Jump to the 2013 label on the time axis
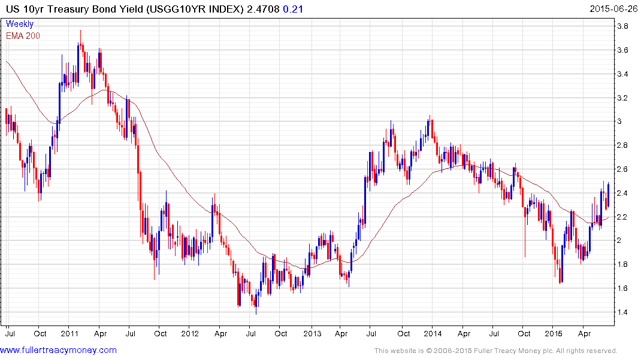The width and height of the screenshot is (644, 359). tap(312, 334)
